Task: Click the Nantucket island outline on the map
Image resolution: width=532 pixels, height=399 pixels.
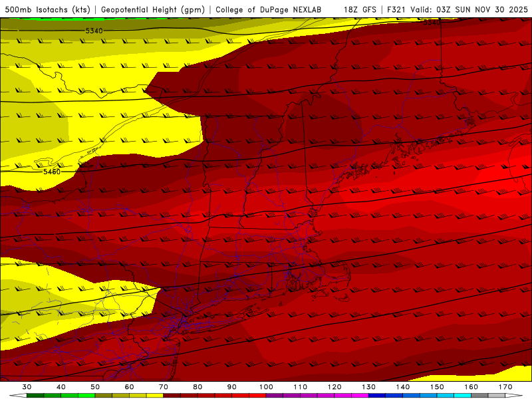Action: click(344, 298)
